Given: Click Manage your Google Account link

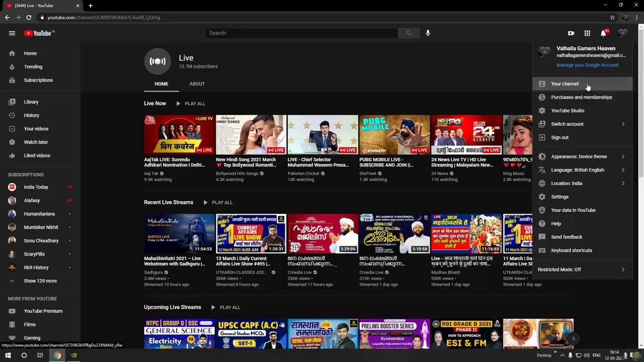Looking at the screenshot, I should point(587,65).
